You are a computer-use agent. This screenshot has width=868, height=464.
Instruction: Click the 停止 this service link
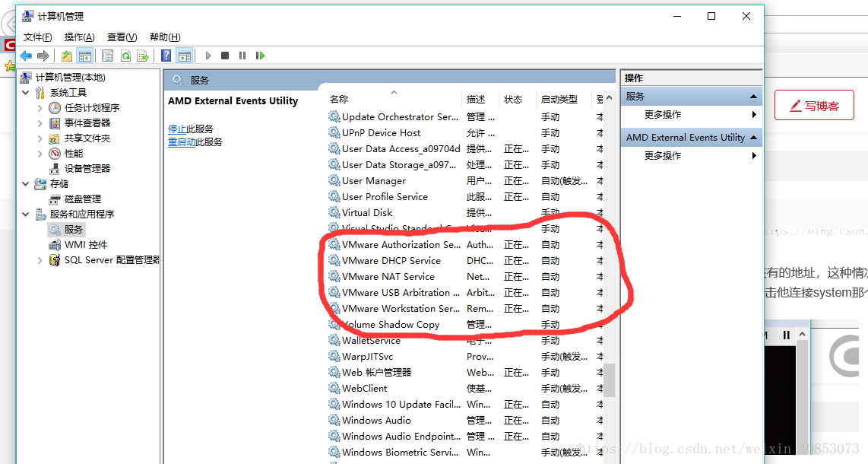coord(177,129)
